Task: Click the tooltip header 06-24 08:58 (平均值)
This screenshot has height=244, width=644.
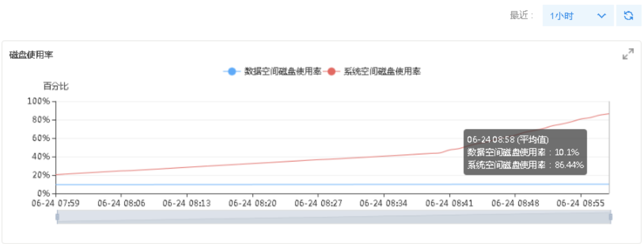Action: pyautogui.click(x=508, y=139)
